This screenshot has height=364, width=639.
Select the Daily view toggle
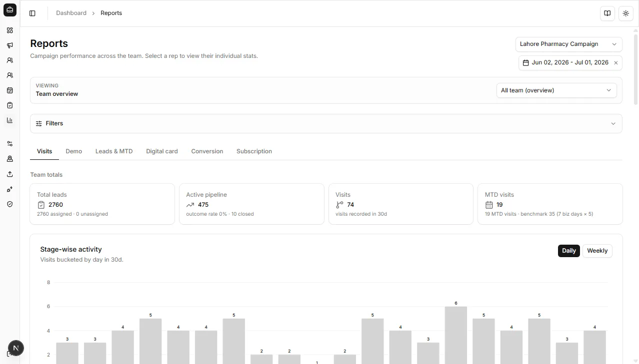(x=569, y=251)
